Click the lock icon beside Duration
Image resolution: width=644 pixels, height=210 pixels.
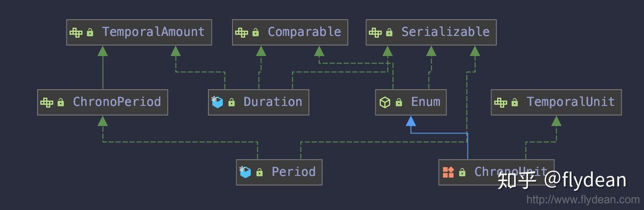pos(232,102)
